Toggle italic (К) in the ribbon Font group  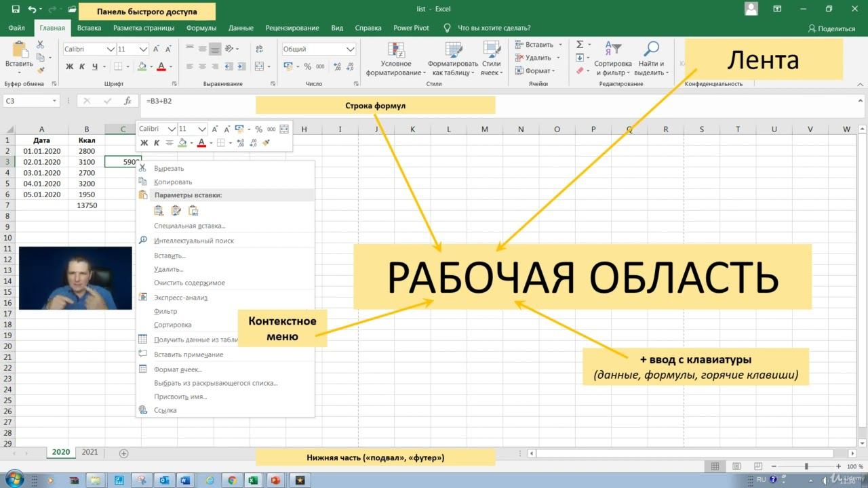click(x=82, y=66)
